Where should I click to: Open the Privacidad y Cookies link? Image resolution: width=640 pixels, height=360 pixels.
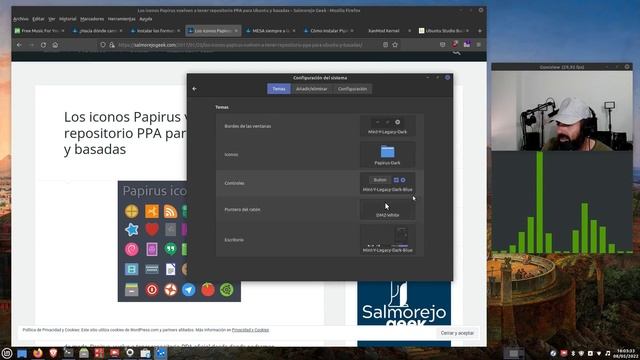[x=250, y=330]
